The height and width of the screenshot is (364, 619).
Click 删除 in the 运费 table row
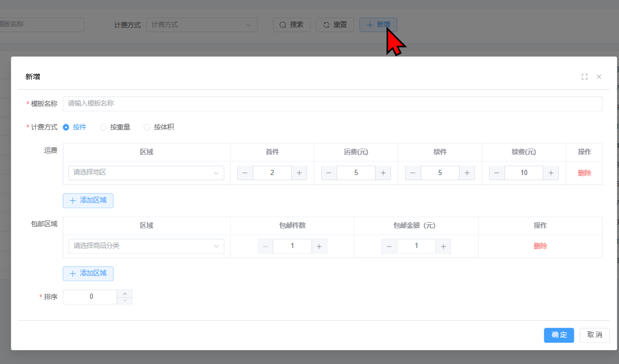coord(584,172)
